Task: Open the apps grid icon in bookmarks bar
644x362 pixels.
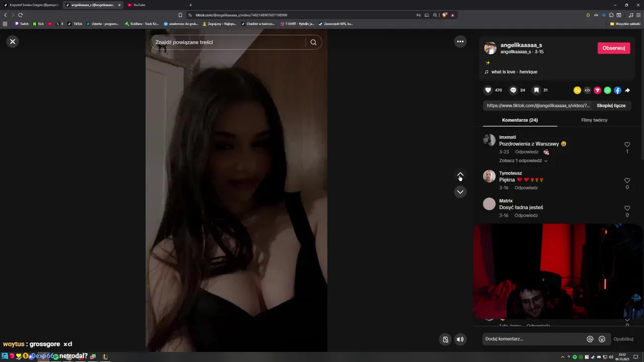Action: (x=5, y=24)
